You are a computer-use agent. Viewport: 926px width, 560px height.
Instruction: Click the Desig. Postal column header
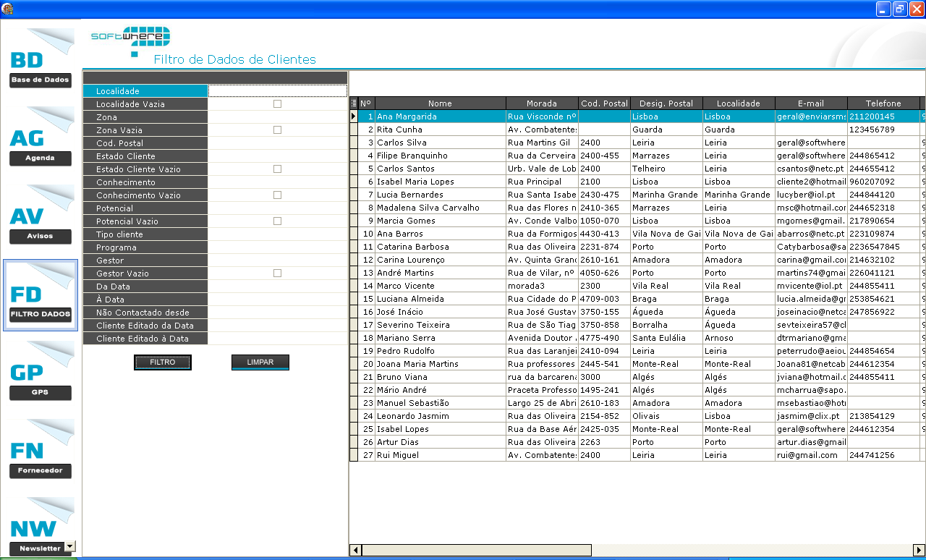click(666, 103)
